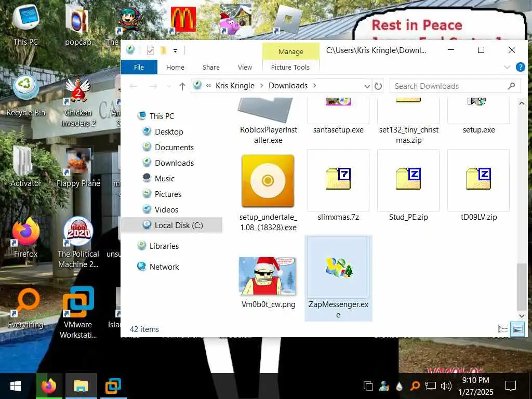Open the ZapMessenger.exe file icon
This screenshot has width=532, height=399.
coord(338,268)
